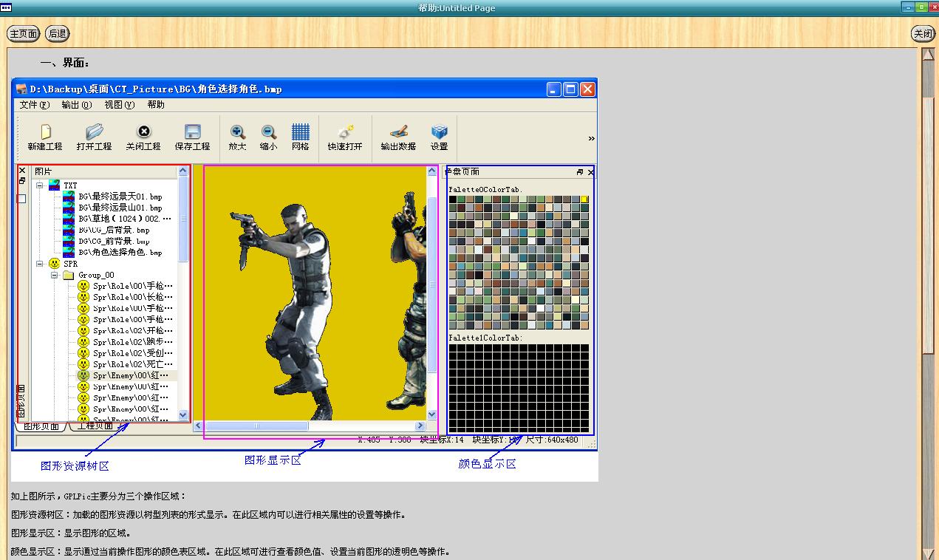Switch to the 图形页面 bottom tab

click(x=41, y=426)
